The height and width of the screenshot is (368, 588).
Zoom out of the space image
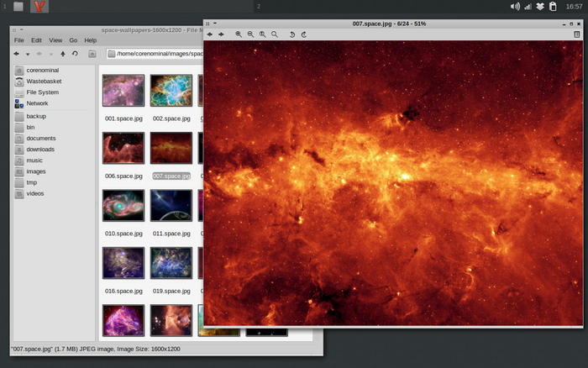[250, 34]
